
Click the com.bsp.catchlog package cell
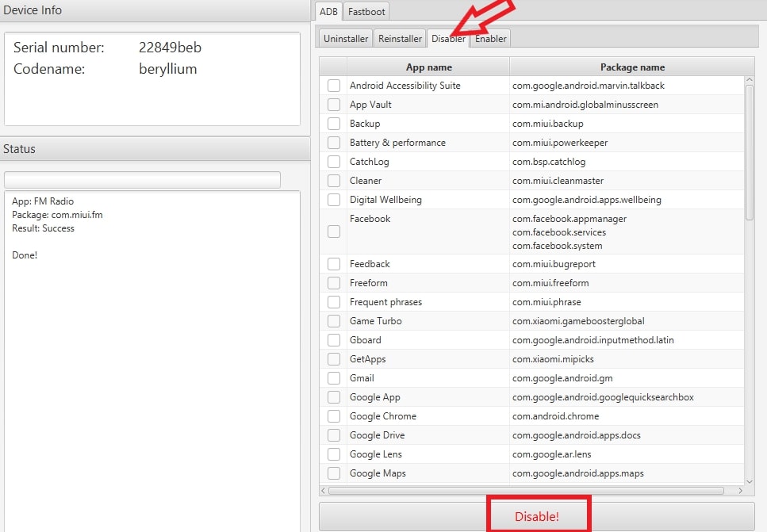(x=627, y=162)
